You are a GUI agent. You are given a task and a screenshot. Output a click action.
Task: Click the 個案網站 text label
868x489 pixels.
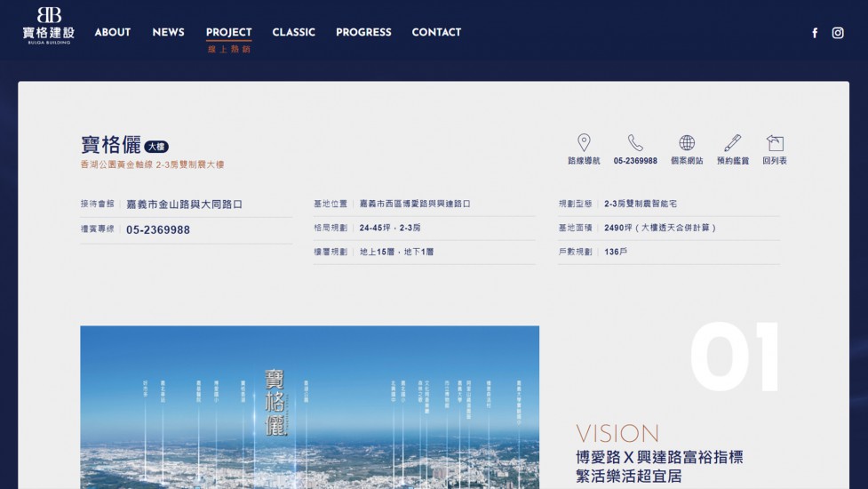(x=687, y=161)
